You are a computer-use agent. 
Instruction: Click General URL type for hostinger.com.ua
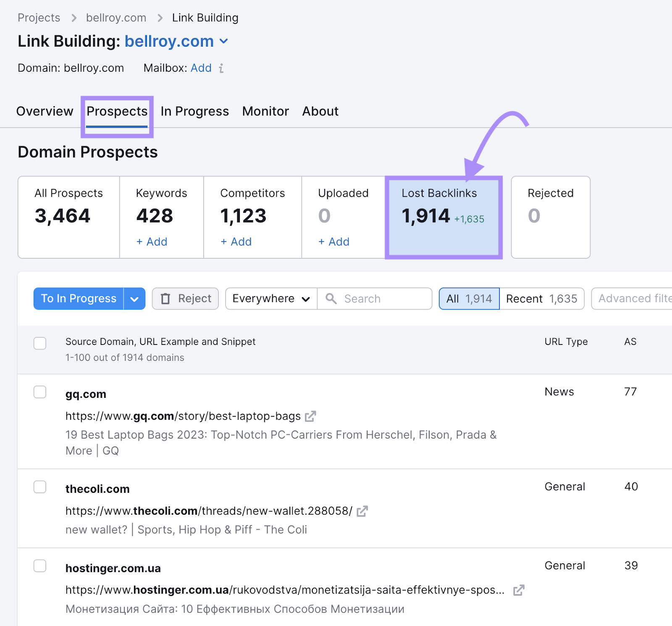coord(565,566)
